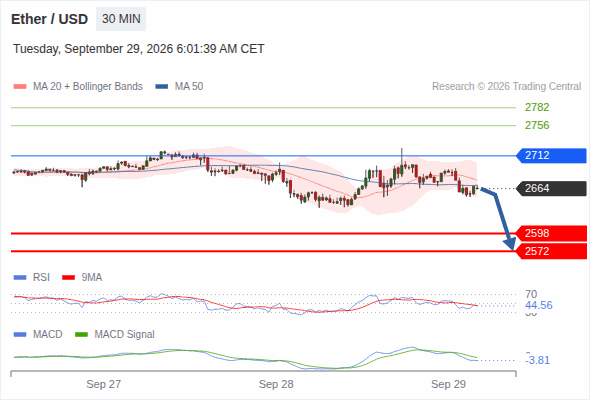The height and width of the screenshot is (400, 590).
Task: Click the RSI 70 level label
Action: click(531, 294)
